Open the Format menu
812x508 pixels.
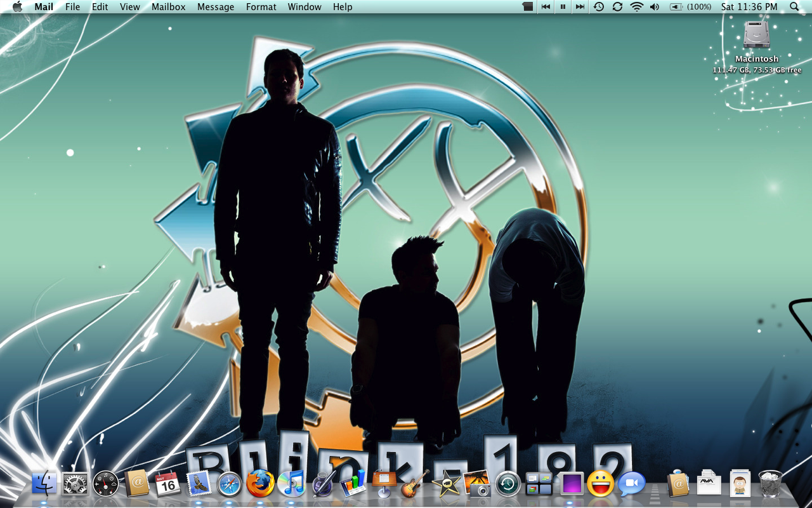pos(261,7)
